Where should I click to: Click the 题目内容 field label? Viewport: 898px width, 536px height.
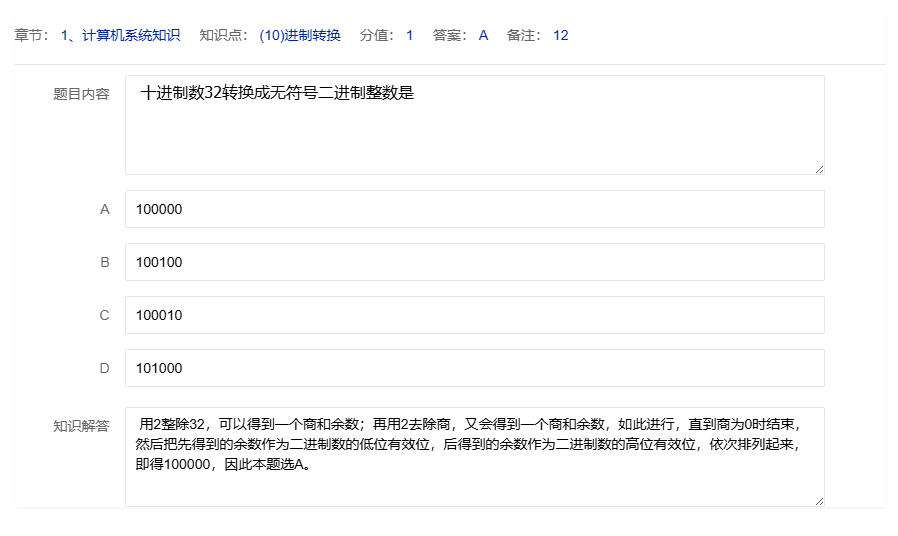81,94
